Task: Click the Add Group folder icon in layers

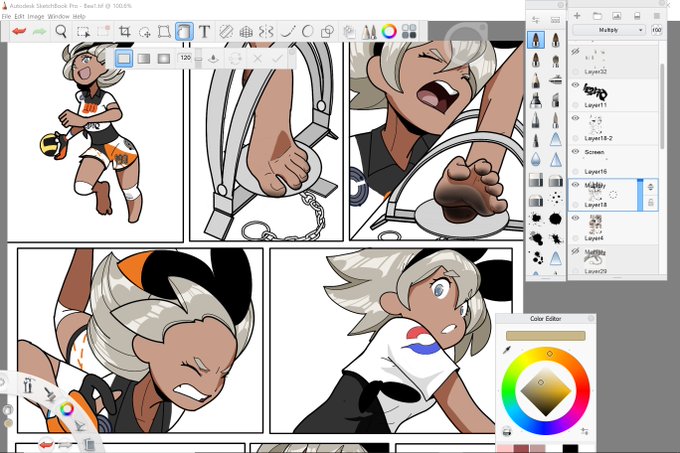Action: coord(597,16)
